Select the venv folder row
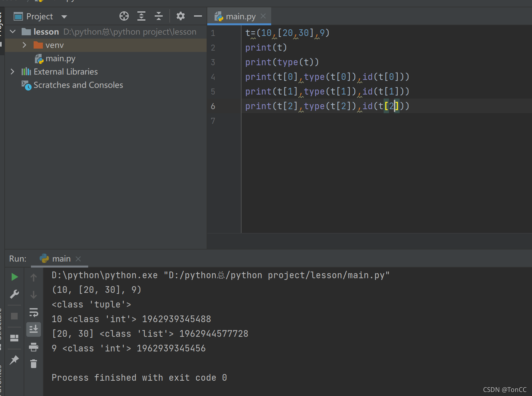Image resolution: width=532 pixels, height=396 pixels. 106,45
